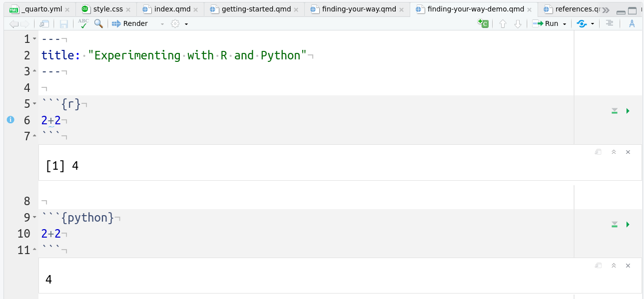
Task: Click the [1] 4 output text
Action: pyautogui.click(x=62, y=166)
